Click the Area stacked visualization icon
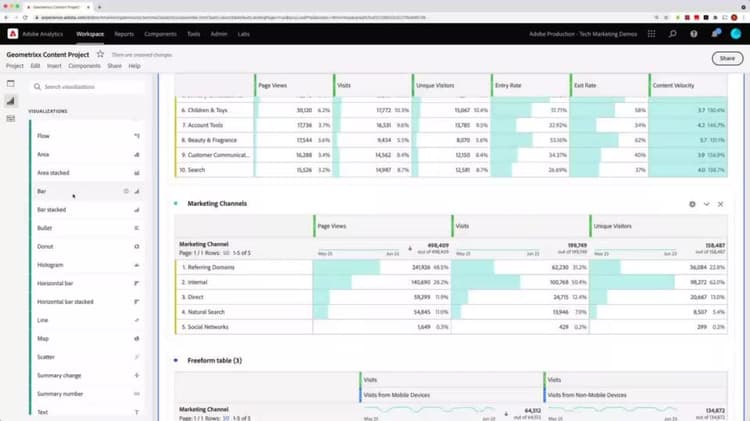Viewport: 750px width, 421px height. (x=137, y=173)
